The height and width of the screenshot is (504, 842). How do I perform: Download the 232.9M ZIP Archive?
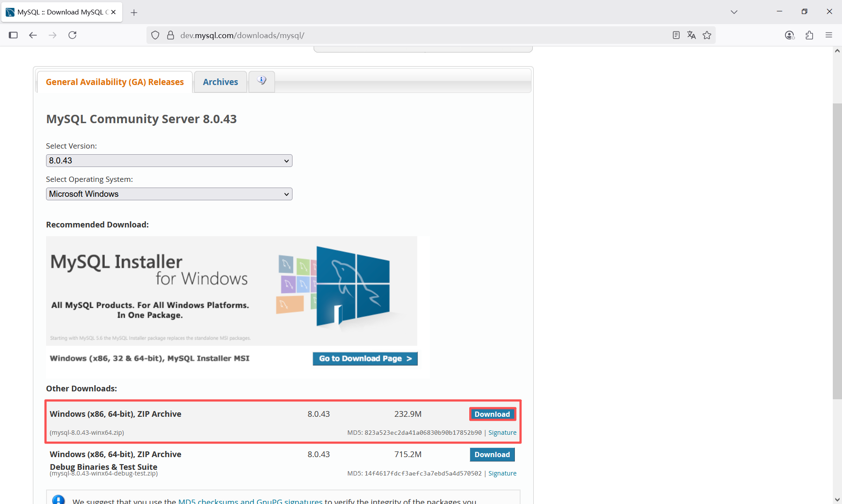click(492, 414)
